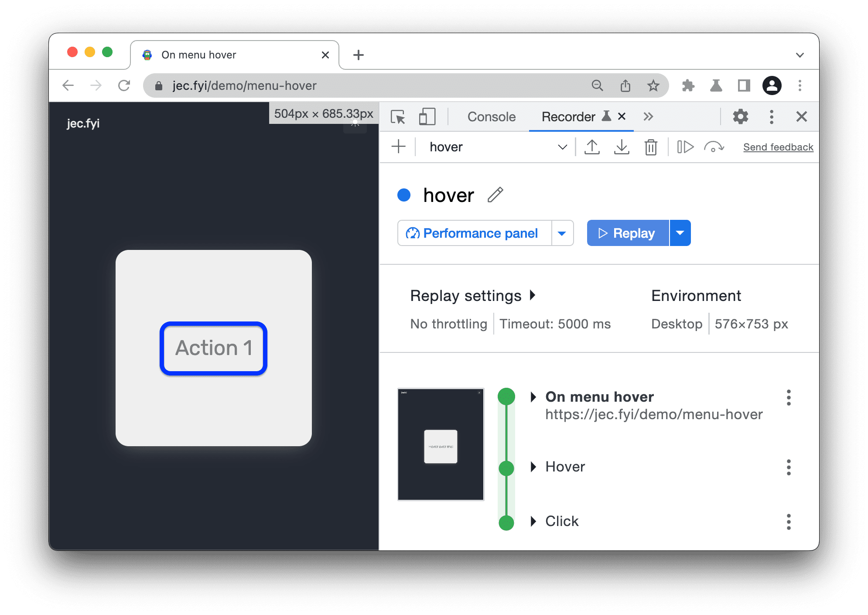Switch to the Console tab
868x615 pixels.
pyautogui.click(x=491, y=116)
